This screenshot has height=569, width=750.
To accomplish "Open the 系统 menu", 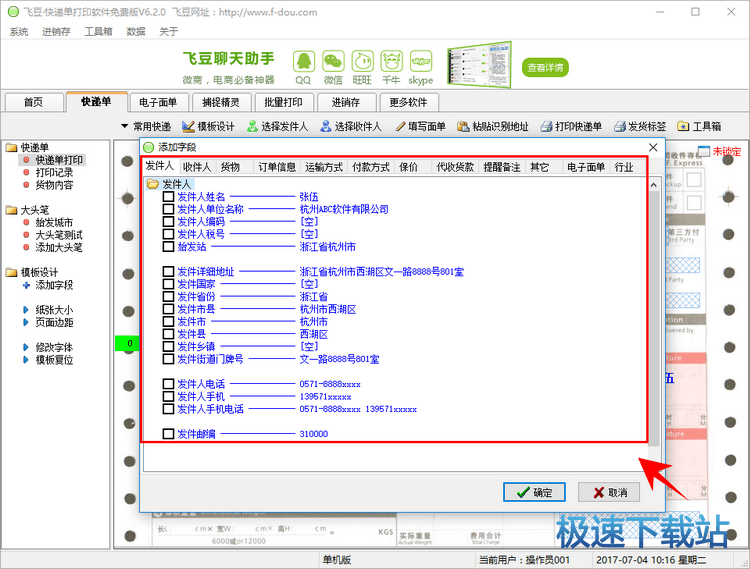I will pyautogui.click(x=19, y=32).
